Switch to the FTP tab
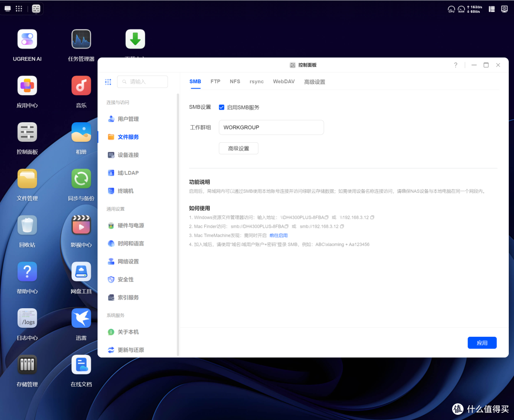This screenshot has height=420, width=514. 216,82
